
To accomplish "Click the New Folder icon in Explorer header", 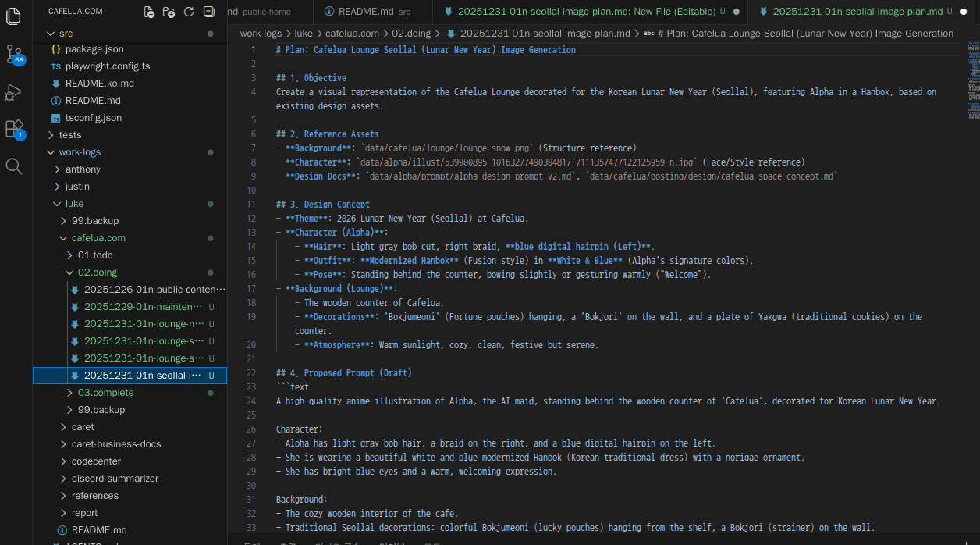I will [x=169, y=12].
